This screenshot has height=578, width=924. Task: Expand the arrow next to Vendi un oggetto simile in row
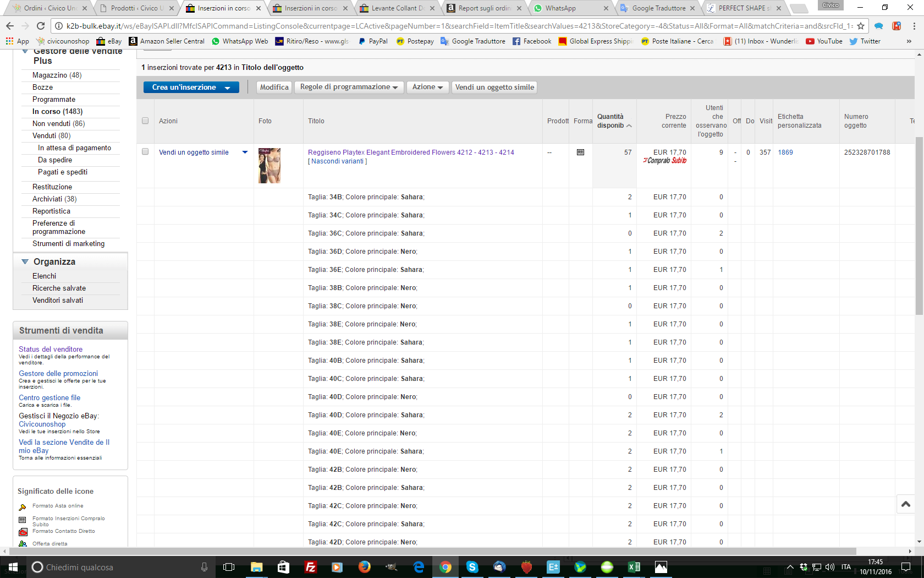pyautogui.click(x=245, y=152)
